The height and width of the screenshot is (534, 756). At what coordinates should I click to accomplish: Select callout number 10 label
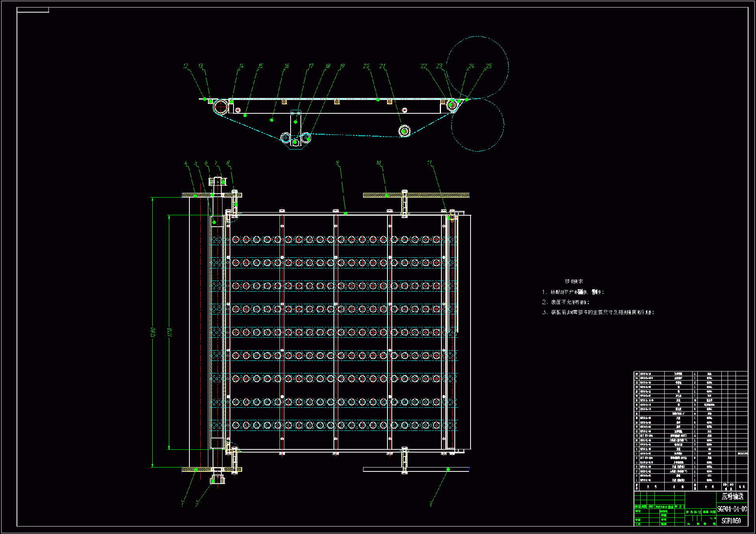(378, 163)
